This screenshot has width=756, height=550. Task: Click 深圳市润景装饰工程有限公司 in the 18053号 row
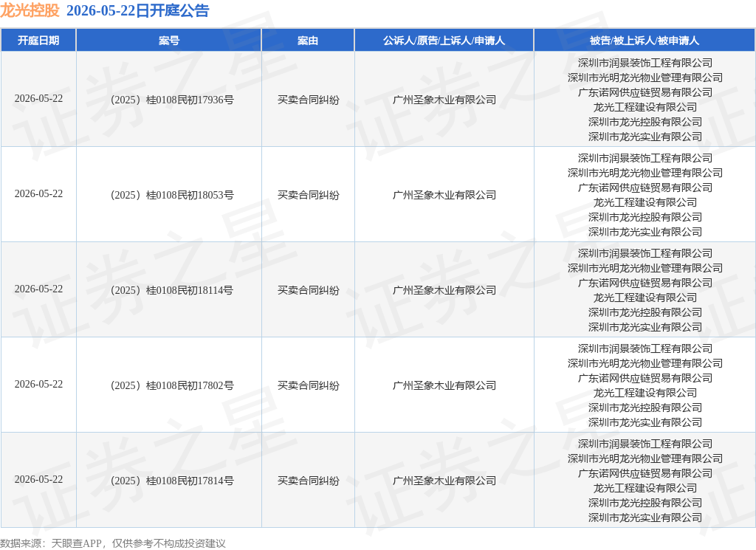(x=645, y=158)
